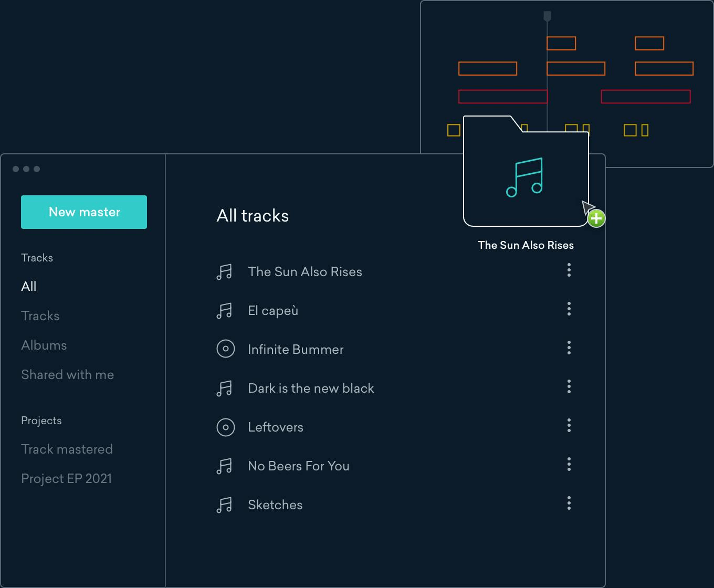
Task: Click album disc icon beside Infinite Bummer
Action: (x=226, y=349)
